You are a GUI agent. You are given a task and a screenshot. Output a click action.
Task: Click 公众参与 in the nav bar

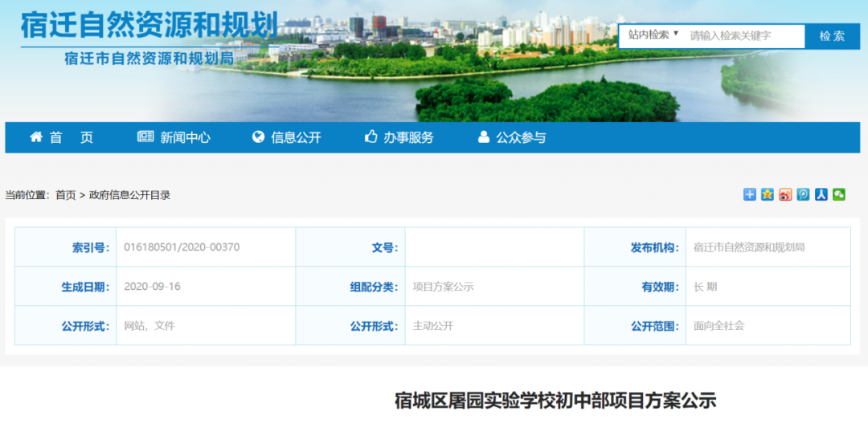512,137
